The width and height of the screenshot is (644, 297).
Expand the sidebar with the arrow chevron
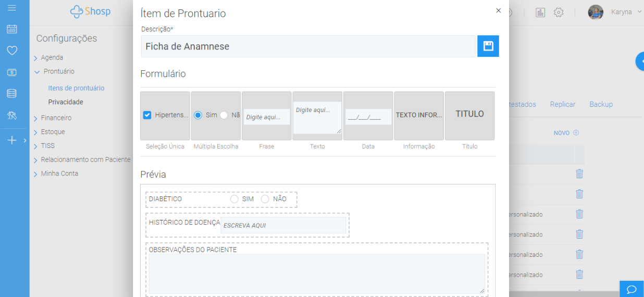[x=25, y=140]
